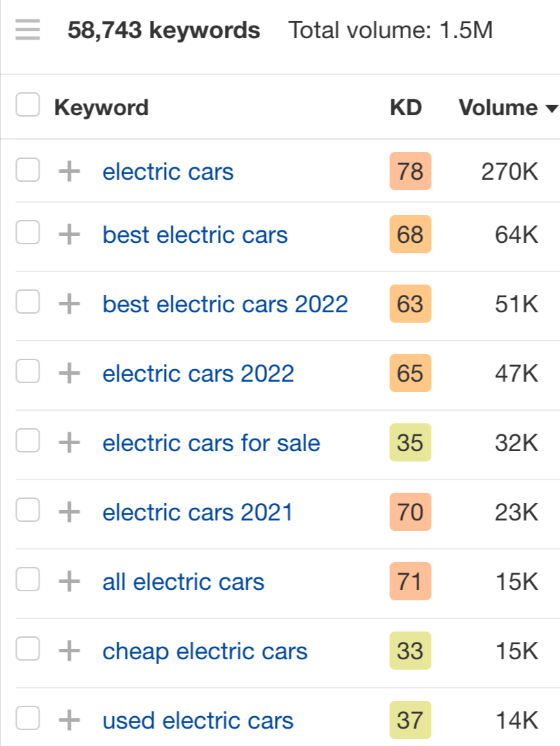
Task: Click the plus icon beside best electric cars
Action: 68,235
